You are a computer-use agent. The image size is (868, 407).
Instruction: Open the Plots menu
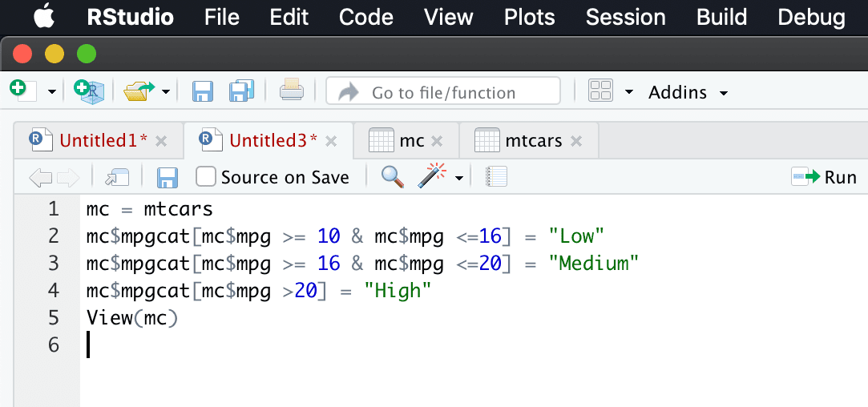pyautogui.click(x=529, y=17)
